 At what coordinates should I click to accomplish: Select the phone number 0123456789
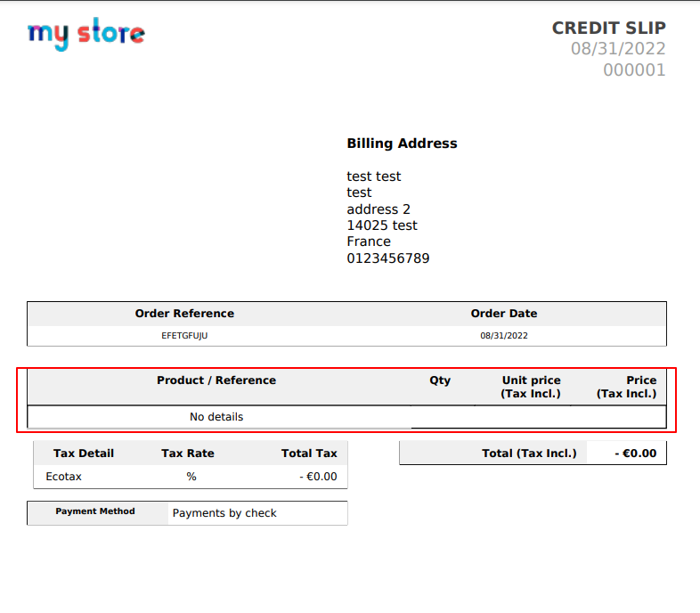pos(388,258)
